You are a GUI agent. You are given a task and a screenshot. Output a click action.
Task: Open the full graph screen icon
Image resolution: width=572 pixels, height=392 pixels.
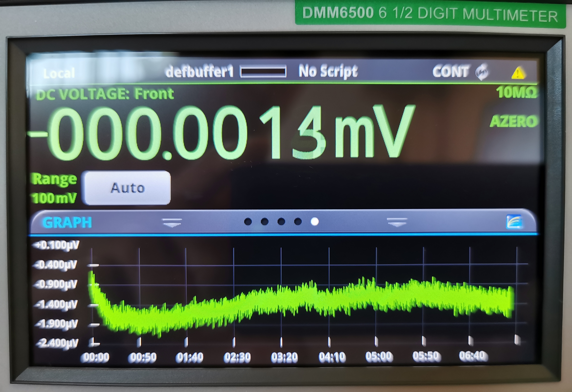514,222
